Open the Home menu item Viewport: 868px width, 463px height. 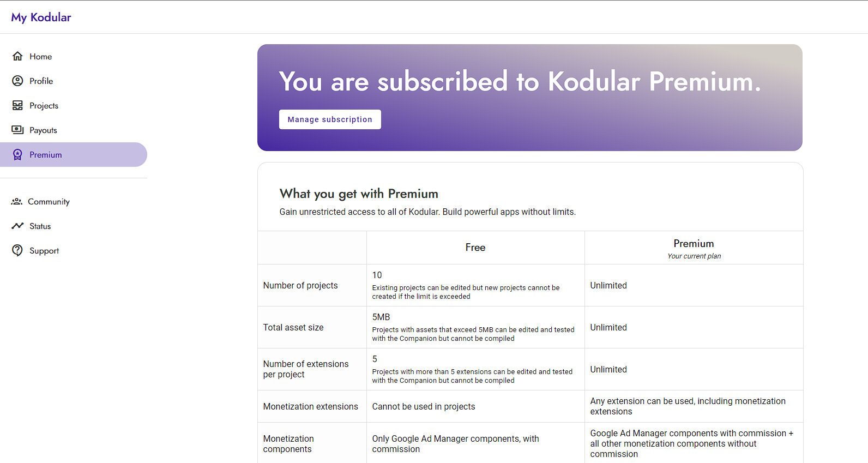(41, 57)
